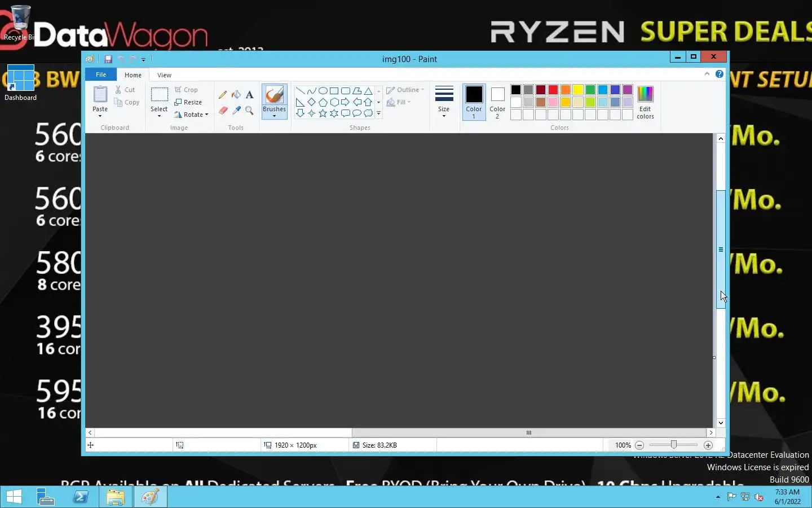Choose the Up arrow shape
The width and height of the screenshot is (812, 508).
[368, 102]
